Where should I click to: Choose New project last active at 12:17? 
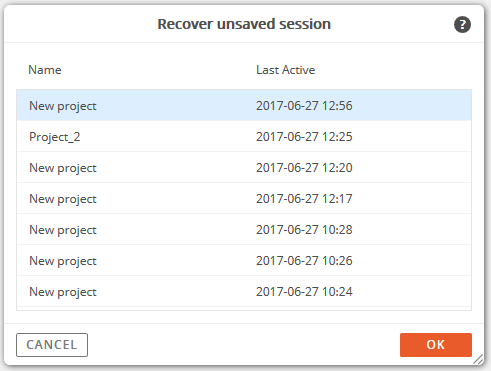click(x=244, y=198)
